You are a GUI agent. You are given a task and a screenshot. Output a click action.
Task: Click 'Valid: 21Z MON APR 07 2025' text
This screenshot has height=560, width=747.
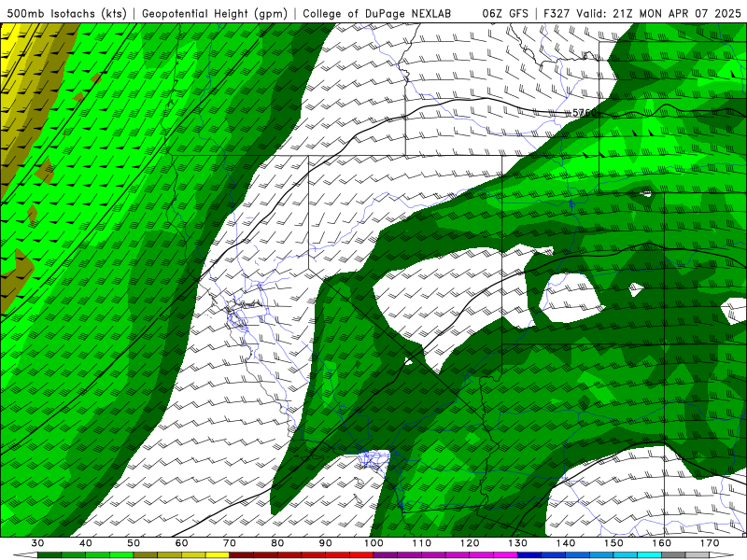(658, 13)
